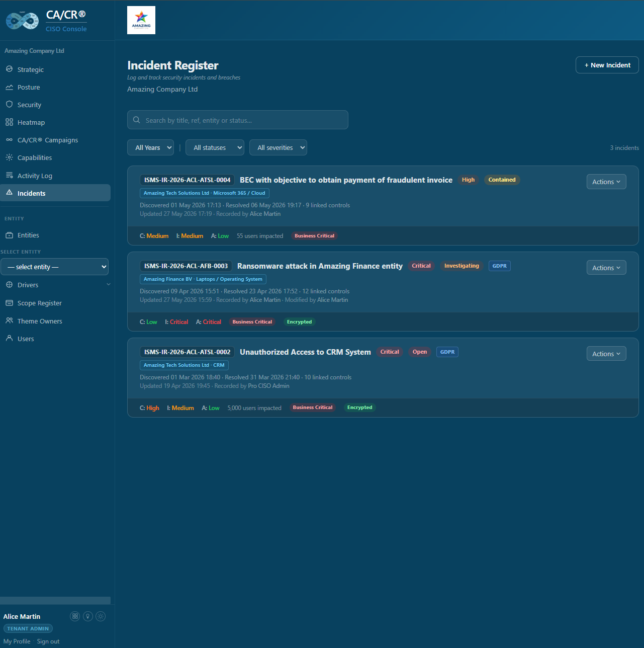Open the BEC fraudulent invoice incident title
The image size is (644, 648).
[346, 180]
